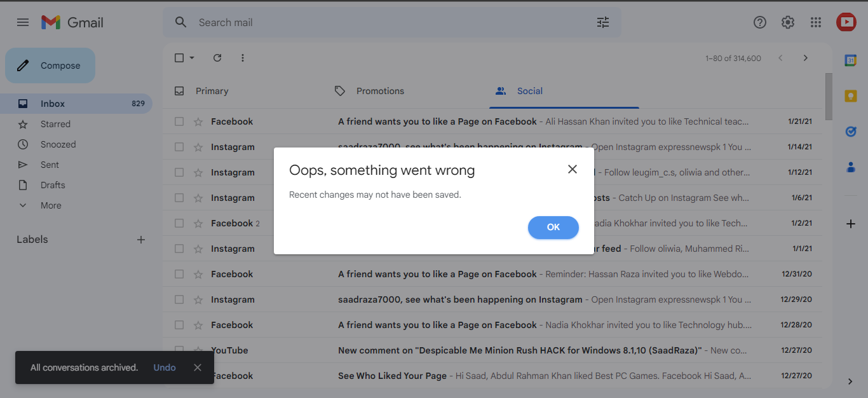This screenshot has height=398, width=868.
Task: Star the Facebook 1/21/21 email
Action: coord(198,121)
